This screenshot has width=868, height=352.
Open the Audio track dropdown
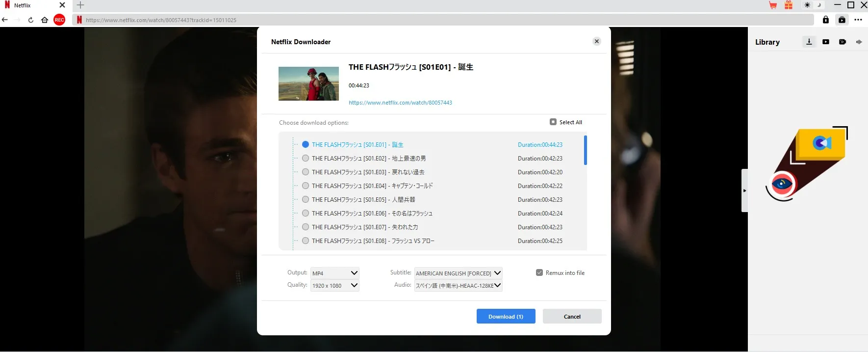pyautogui.click(x=459, y=285)
